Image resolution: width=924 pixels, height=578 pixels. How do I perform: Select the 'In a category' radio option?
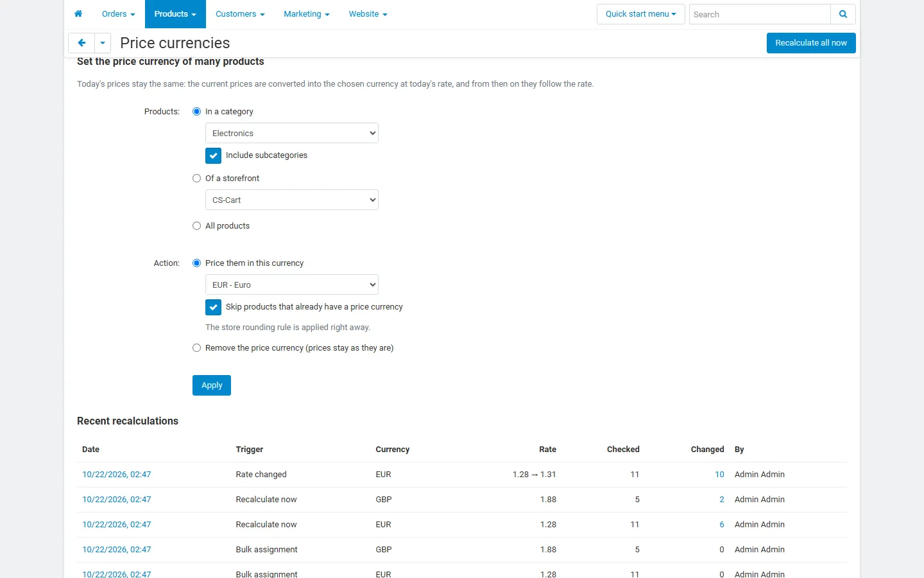(x=197, y=112)
